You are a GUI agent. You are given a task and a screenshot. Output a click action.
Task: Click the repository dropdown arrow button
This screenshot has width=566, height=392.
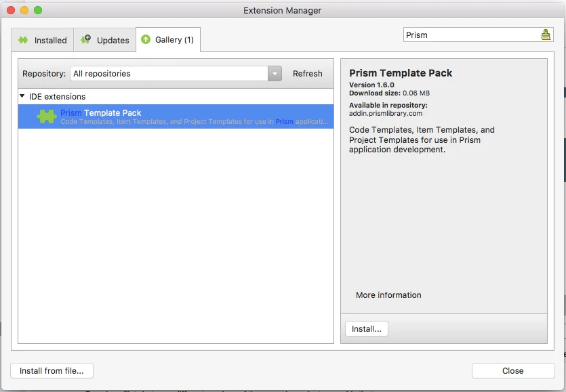click(x=275, y=74)
